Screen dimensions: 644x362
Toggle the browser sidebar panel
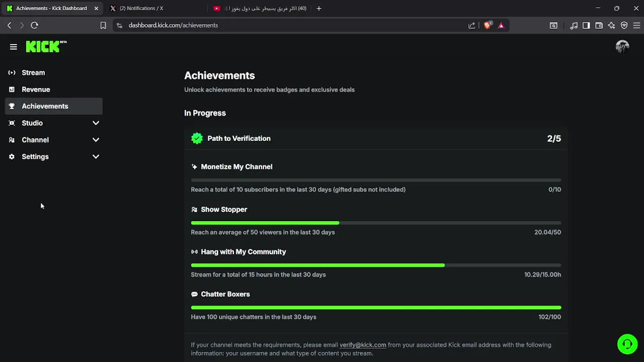[x=586, y=25]
